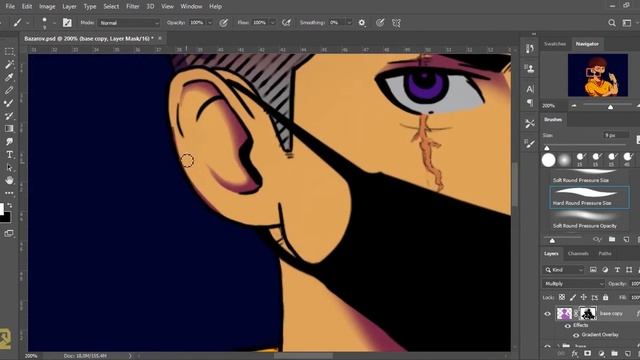The height and width of the screenshot is (360, 640).
Task: Toggle pressure for opacity
Action: point(223,23)
